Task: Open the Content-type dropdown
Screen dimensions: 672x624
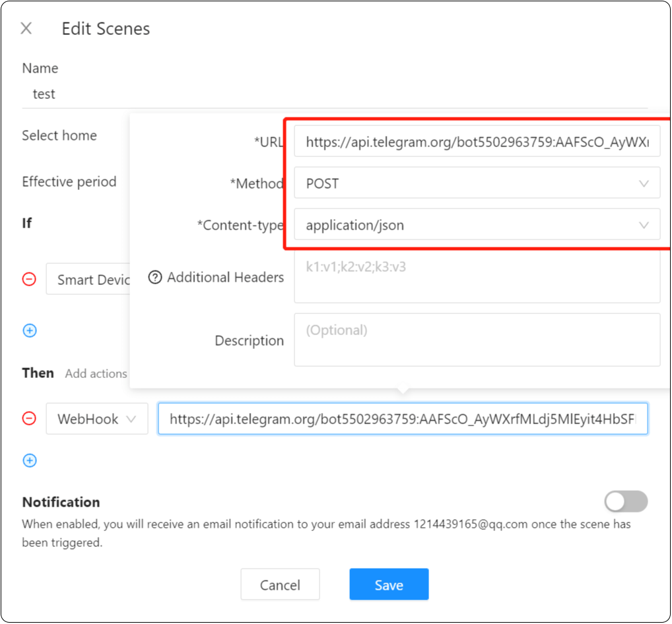Action: click(x=477, y=225)
